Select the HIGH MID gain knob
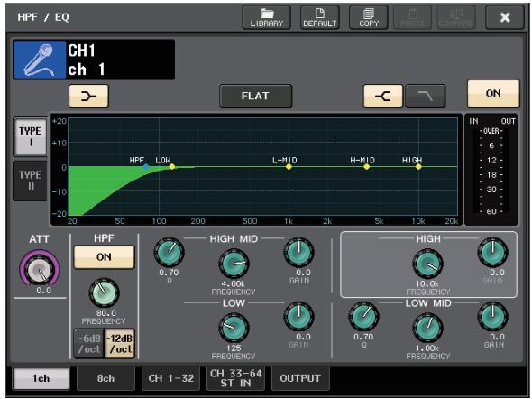Screen dimensions: 532x399 [298, 252]
